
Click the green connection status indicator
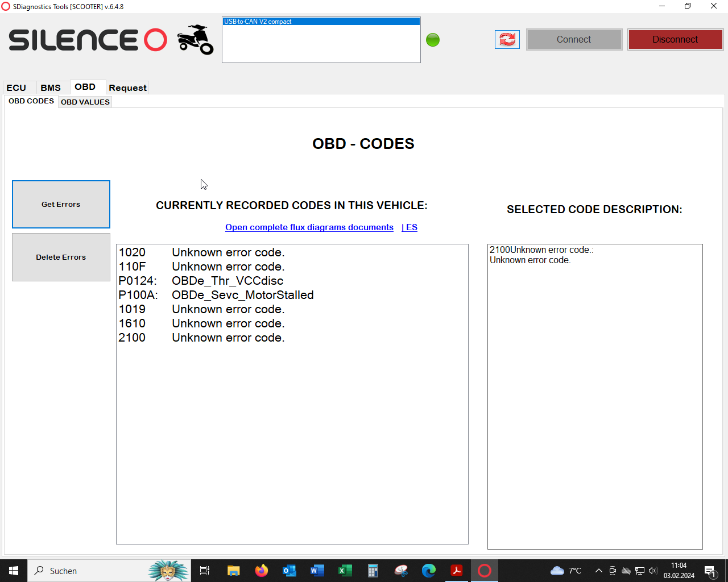coord(433,40)
